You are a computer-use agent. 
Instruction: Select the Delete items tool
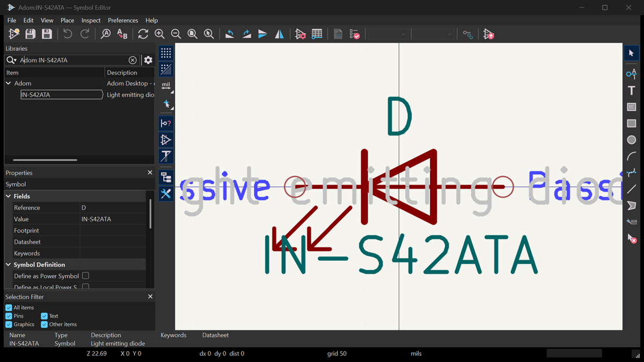[x=632, y=238]
